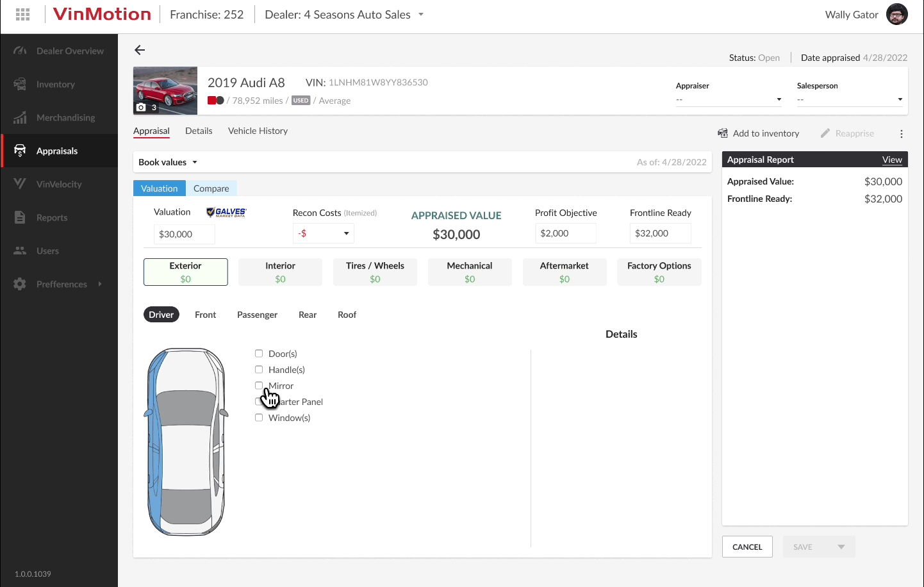The height and width of the screenshot is (587, 924).
Task: Click the Reappraise pencil icon
Action: tap(825, 133)
